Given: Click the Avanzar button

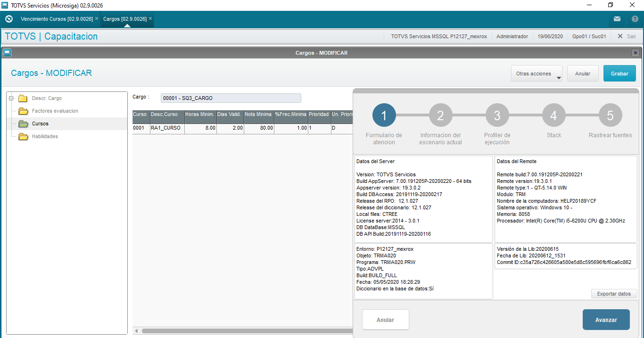Looking at the screenshot, I should coord(606,320).
